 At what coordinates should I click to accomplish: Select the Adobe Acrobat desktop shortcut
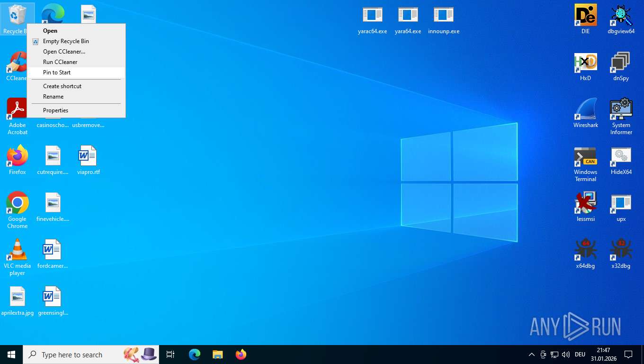[x=18, y=117]
